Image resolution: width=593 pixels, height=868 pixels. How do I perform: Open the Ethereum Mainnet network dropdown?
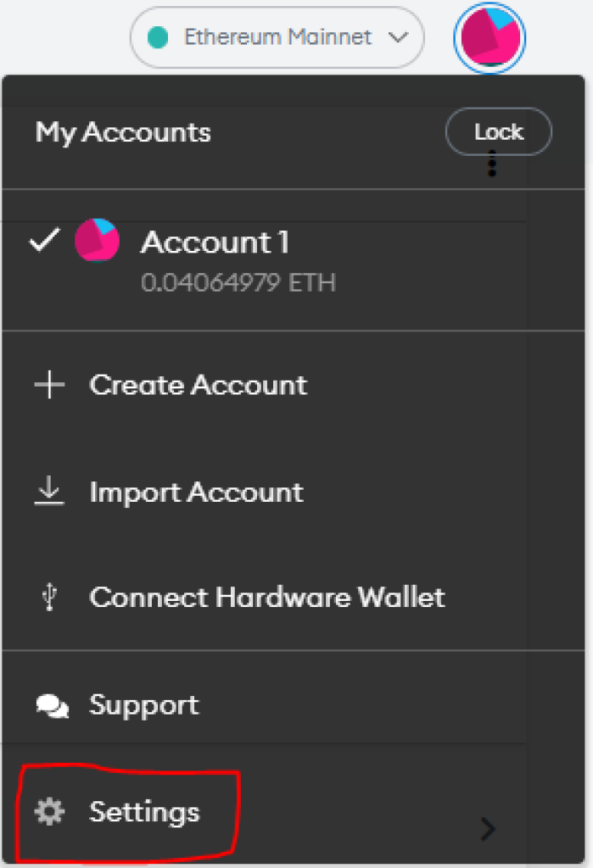(277, 37)
